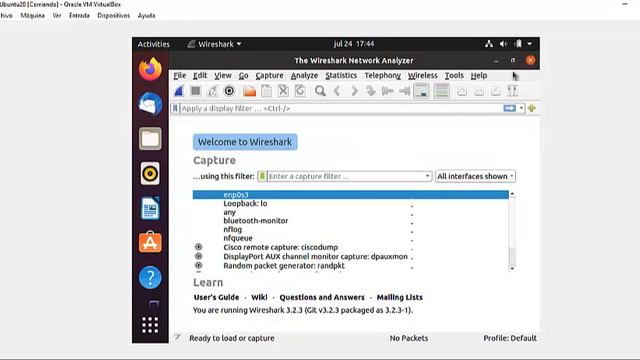The image size is (640, 360).
Task: Jump to the last packet
Action: (x=404, y=91)
